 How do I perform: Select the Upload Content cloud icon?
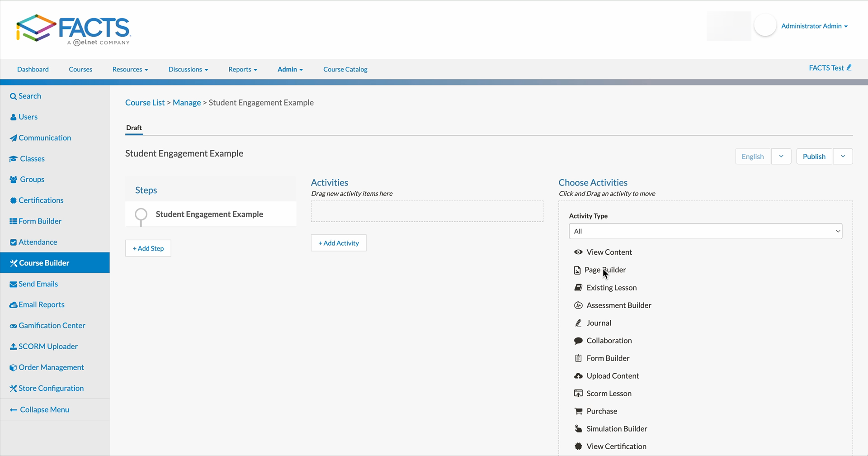coord(578,375)
